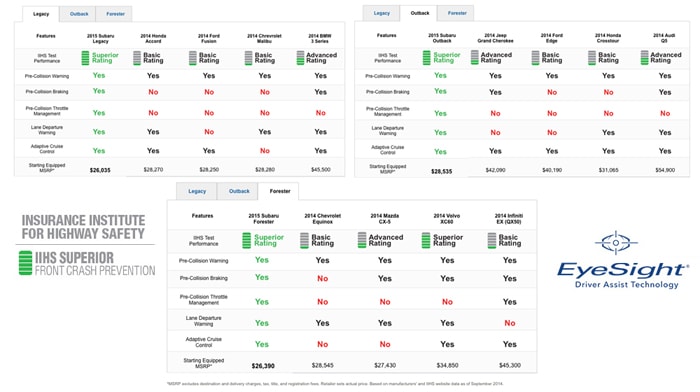The height and width of the screenshot is (392, 700).
Task: Select the Forester tab in the Legacy table
Action: coord(115,14)
